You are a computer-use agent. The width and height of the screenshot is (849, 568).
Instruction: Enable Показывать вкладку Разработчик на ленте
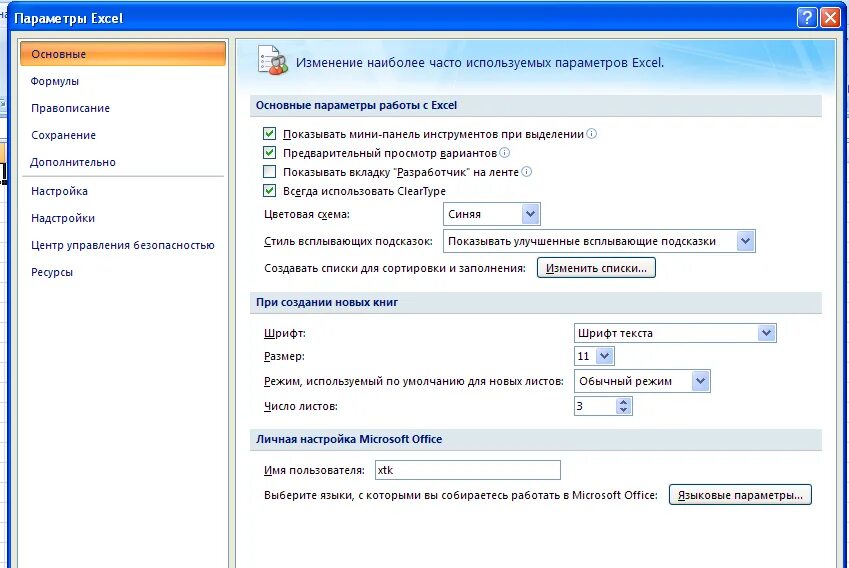269,172
